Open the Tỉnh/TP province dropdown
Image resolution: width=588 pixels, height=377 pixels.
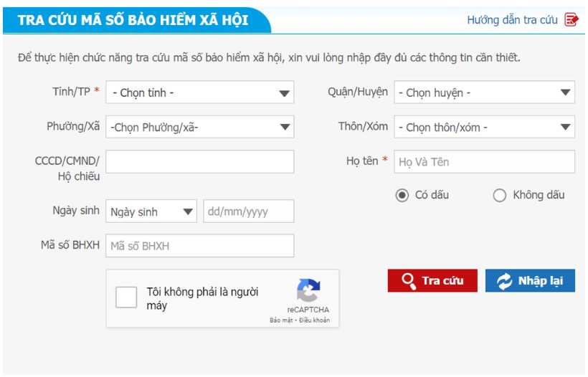tap(199, 92)
